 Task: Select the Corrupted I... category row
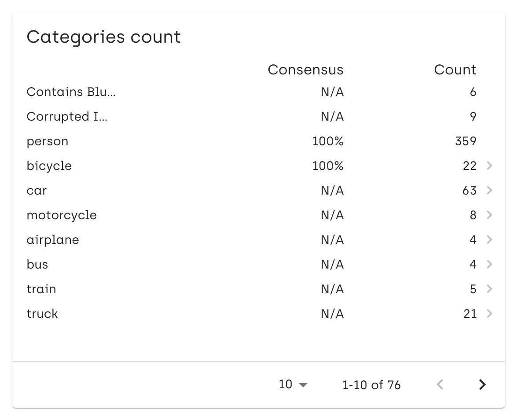tap(259, 116)
